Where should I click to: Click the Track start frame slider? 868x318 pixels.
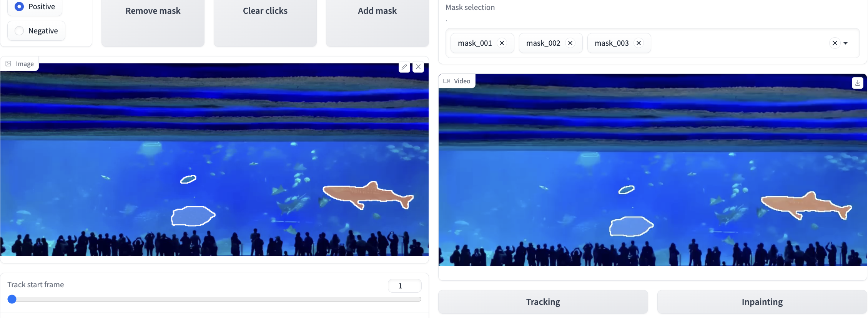(215, 299)
